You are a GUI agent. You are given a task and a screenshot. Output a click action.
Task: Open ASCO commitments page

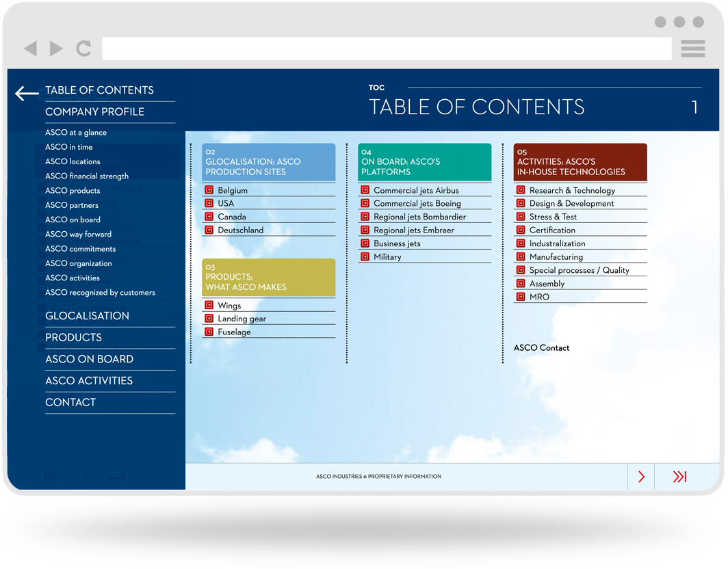pyautogui.click(x=80, y=249)
